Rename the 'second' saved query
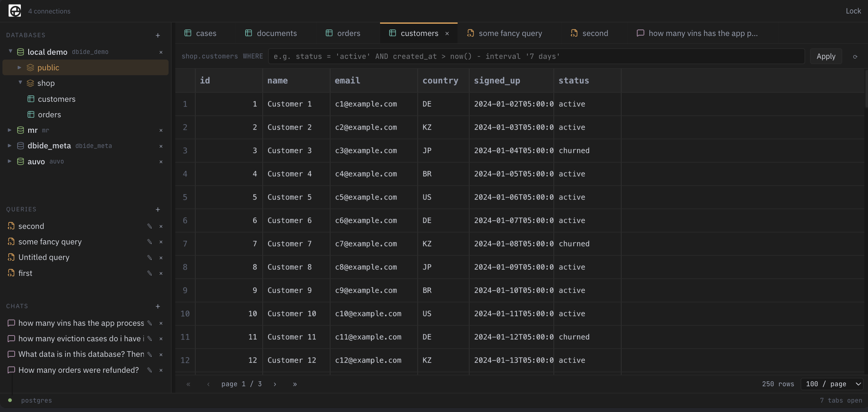The height and width of the screenshot is (412, 868). coord(150,226)
